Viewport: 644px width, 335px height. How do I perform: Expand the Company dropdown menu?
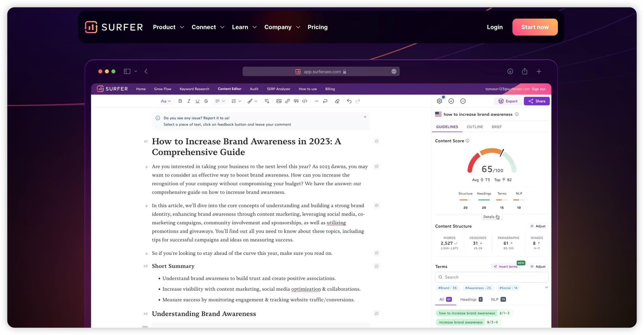pyautogui.click(x=282, y=27)
